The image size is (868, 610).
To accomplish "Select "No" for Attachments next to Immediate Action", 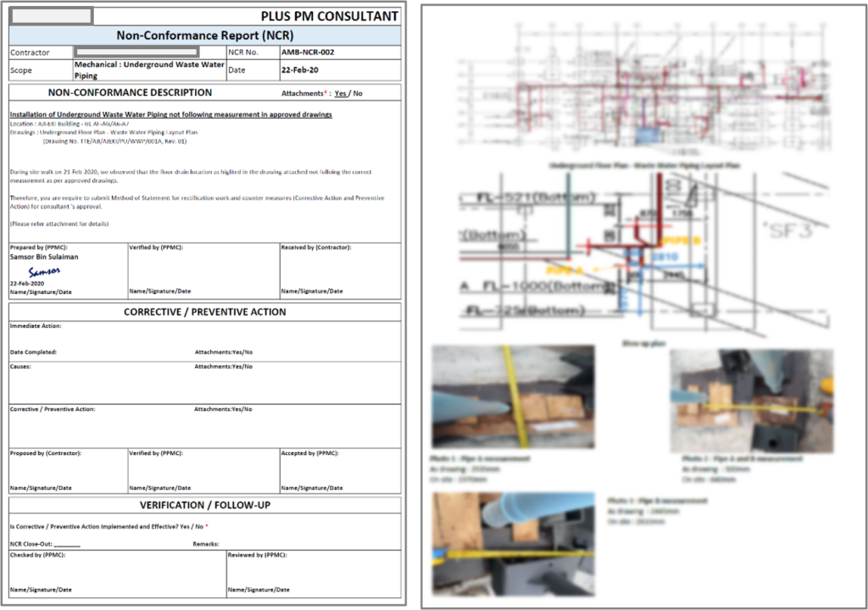I will click(251, 352).
